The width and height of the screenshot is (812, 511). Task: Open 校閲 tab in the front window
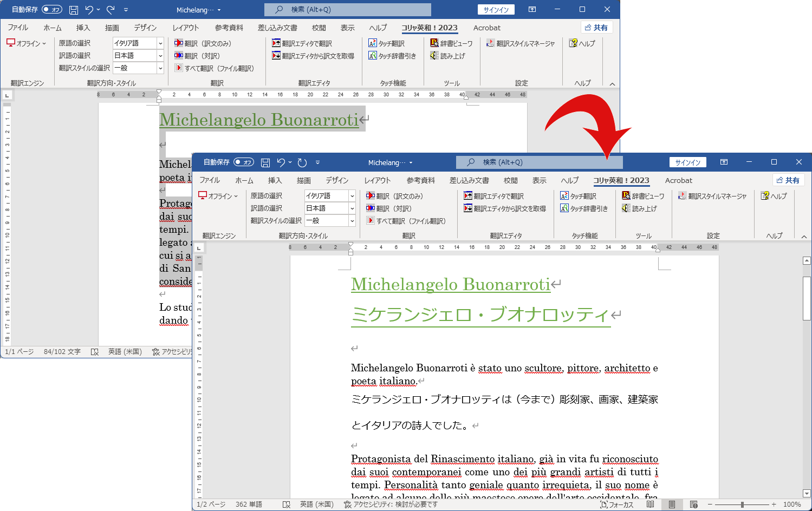tap(511, 180)
